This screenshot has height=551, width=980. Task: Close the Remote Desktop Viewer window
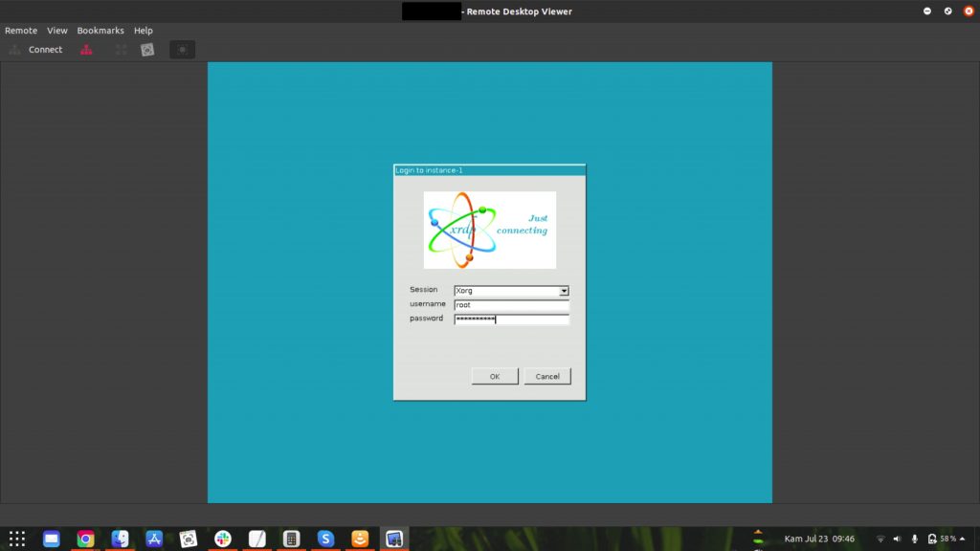[969, 11]
